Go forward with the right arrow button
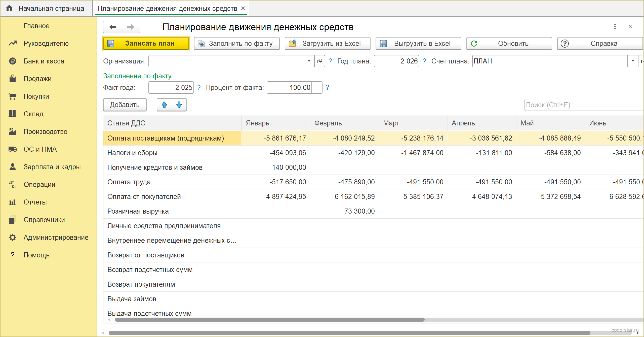 [x=131, y=27]
